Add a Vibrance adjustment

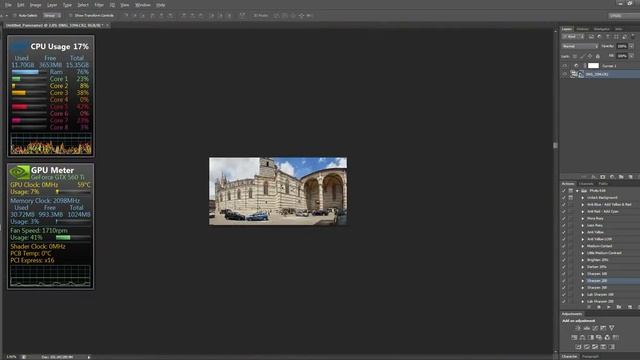pos(611,328)
